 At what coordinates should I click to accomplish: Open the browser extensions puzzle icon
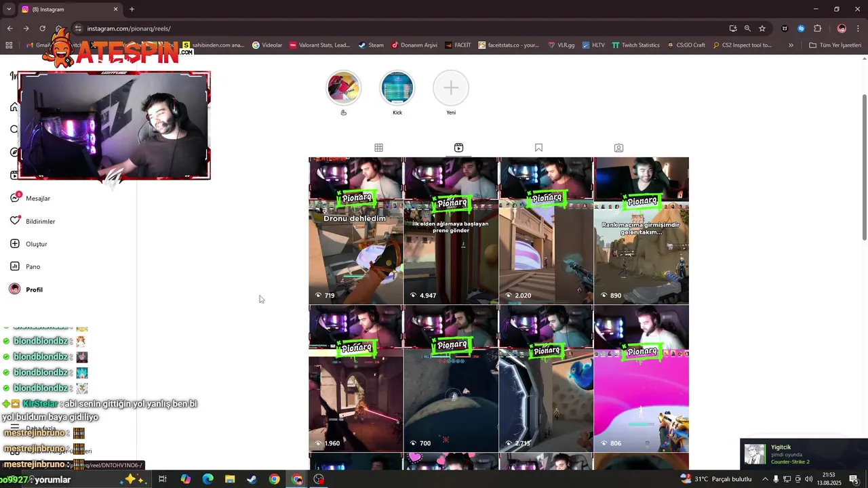click(x=817, y=28)
